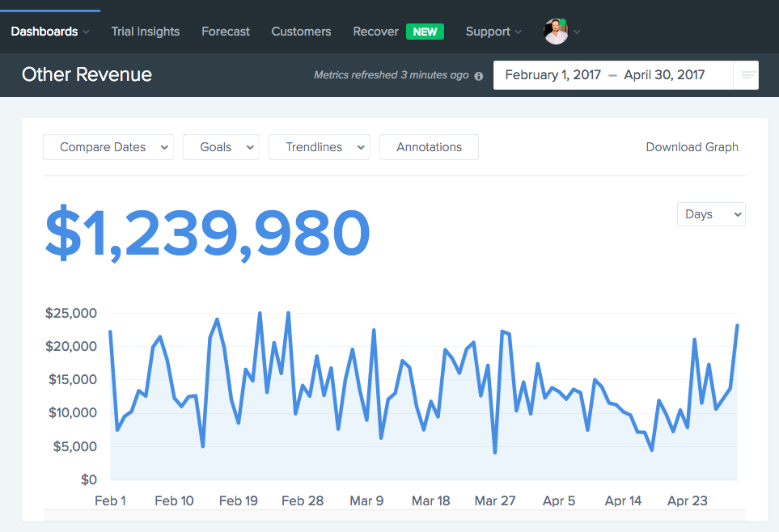Expand the Goals dropdown
This screenshot has height=532, width=779.
coord(221,147)
